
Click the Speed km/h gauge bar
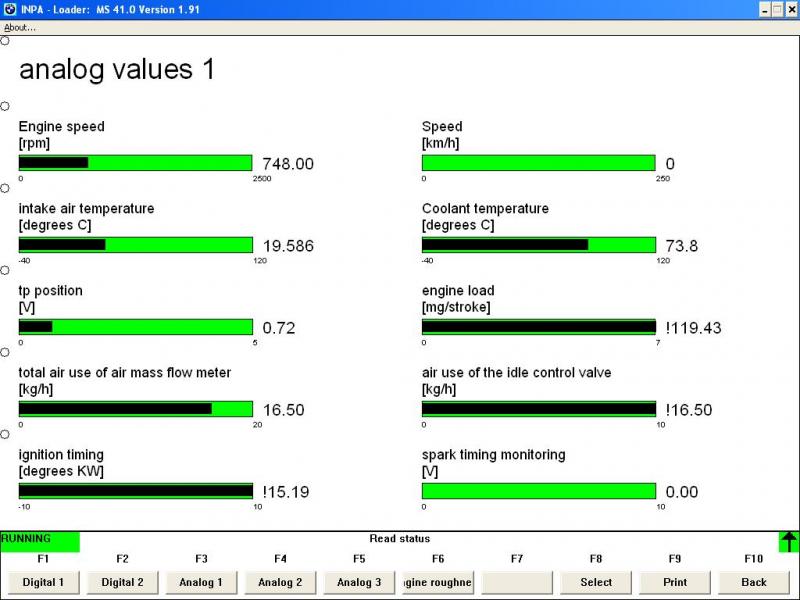tap(538, 163)
